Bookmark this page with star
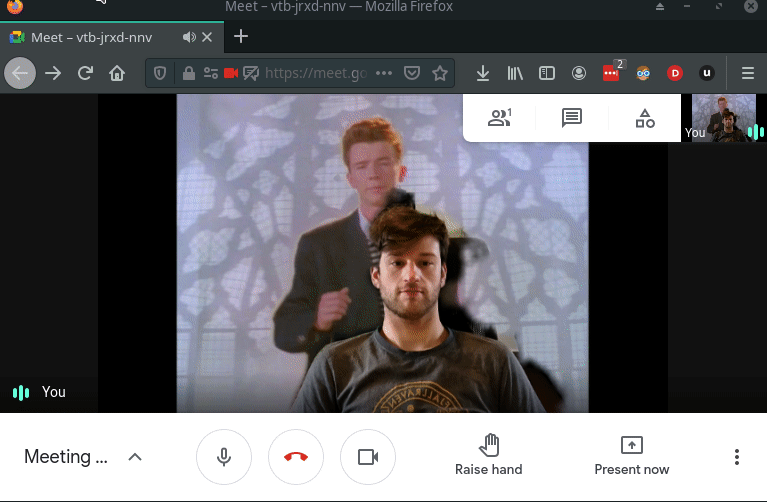This screenshot has height=502, width=767. [x=440, y=73]
